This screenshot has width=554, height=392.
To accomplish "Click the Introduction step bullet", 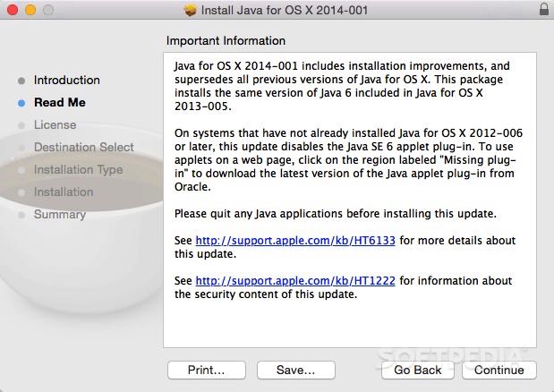I will [x=21, y=81].
